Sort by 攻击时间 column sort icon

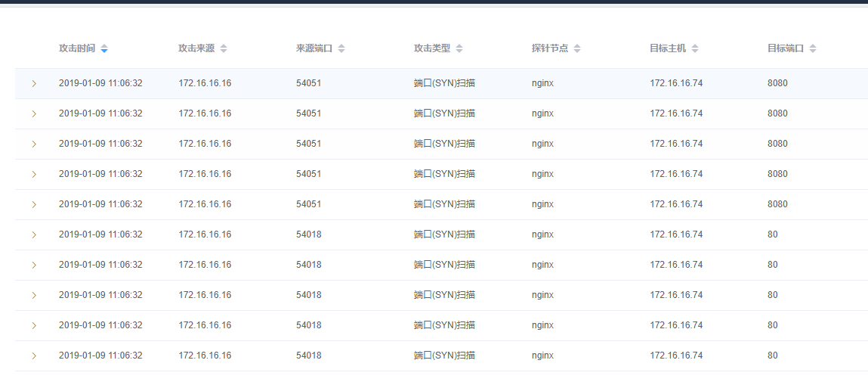point(104,48)
